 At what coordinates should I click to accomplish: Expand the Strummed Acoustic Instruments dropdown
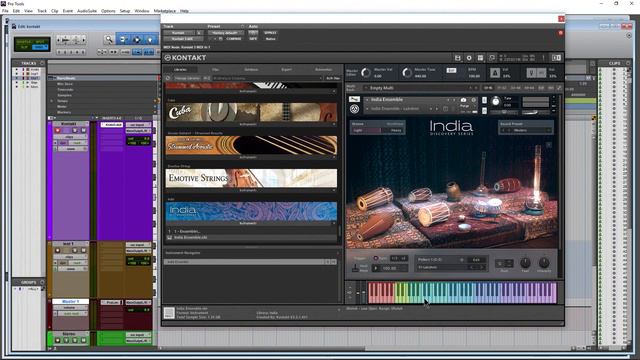(x=251, y=157)
